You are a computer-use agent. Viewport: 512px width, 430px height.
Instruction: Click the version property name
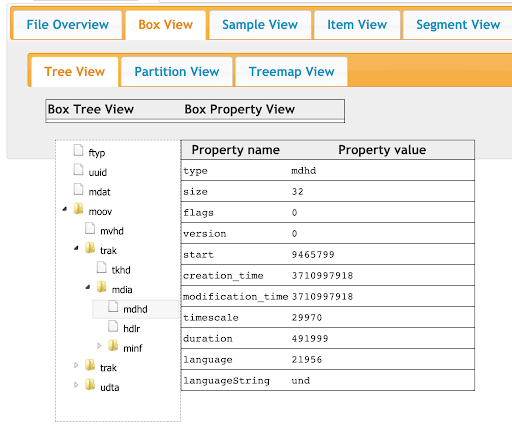point(205,234)
